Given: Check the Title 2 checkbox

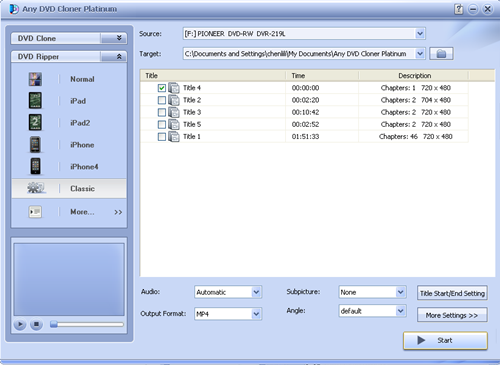Looking at the screenshot, I should (x=162, y=100).
